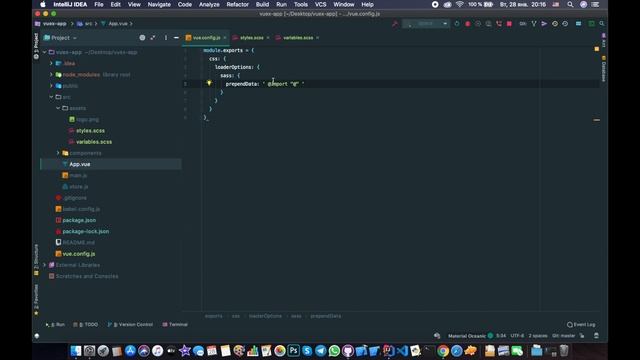Viewport: 640px width, 360px height.
Task: Open the Analyze menu
Action: coord(209,4)
